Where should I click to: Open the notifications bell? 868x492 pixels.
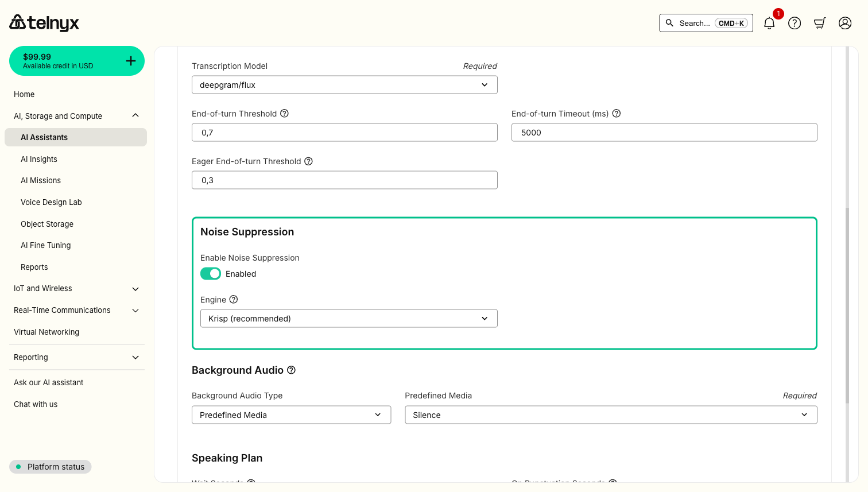(769, 23)
